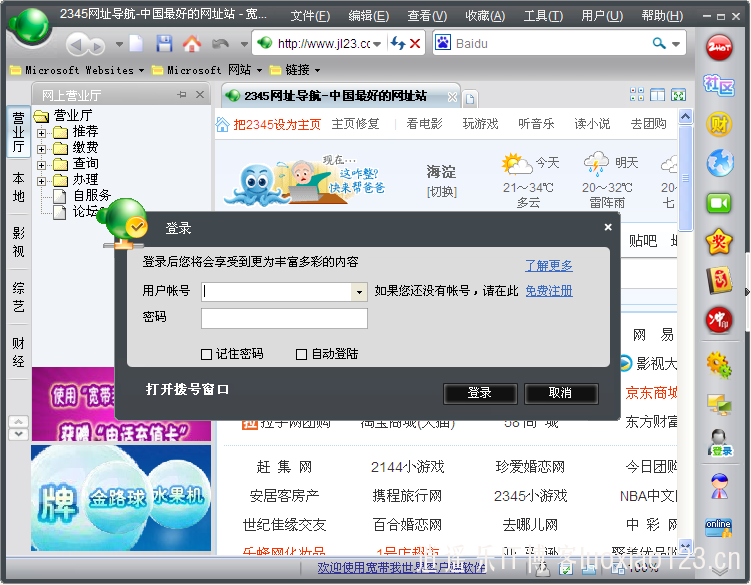The height and width of the screenshot is (585, 751).
Task: Click the page vertical scrollbar thumb
Action: 685,178
